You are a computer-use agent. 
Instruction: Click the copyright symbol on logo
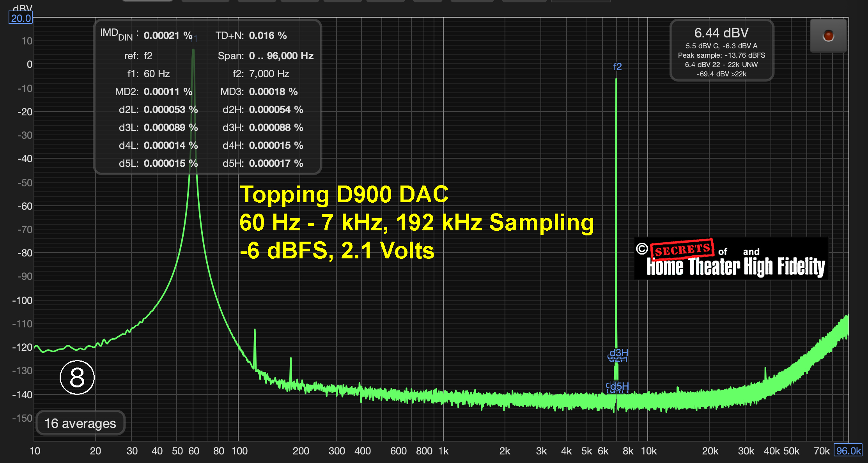coord(642,248)
